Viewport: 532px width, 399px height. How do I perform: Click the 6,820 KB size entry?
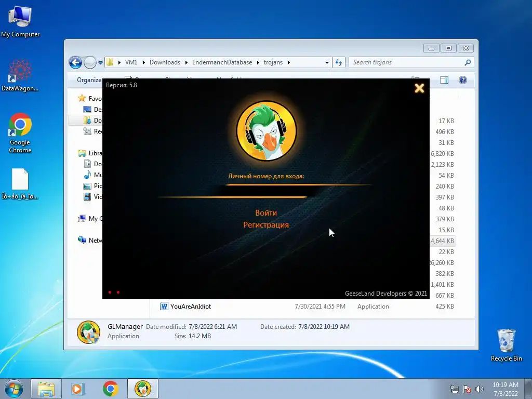tap(443, 154)
